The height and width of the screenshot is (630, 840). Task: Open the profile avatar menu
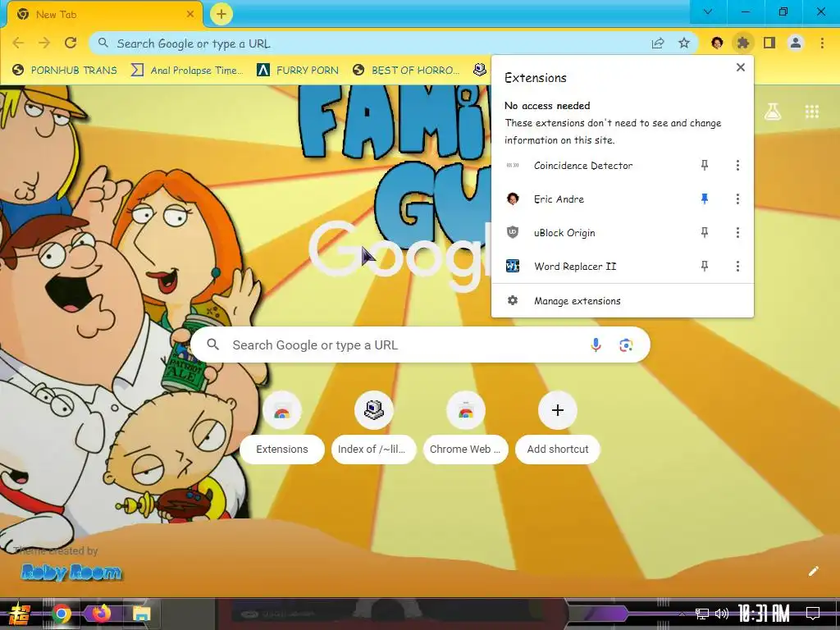[796, 43]
